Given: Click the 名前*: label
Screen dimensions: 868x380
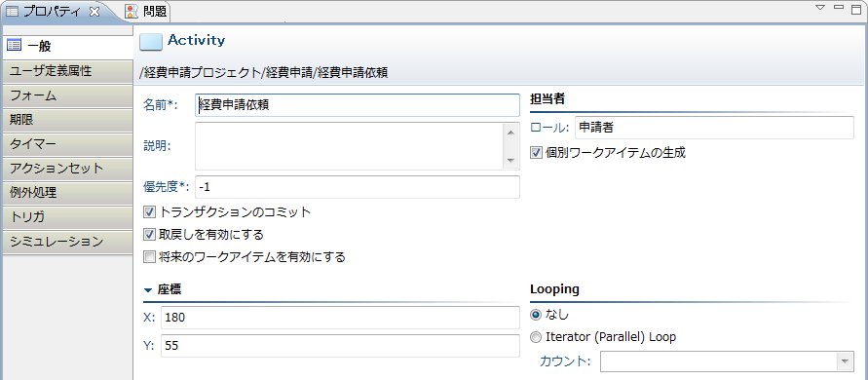Looking at the screenshot, I should click(x=161, y=105).
